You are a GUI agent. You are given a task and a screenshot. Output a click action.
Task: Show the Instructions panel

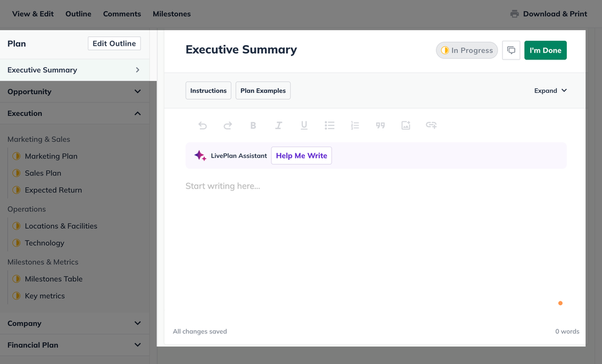click(x=208, y=90)
